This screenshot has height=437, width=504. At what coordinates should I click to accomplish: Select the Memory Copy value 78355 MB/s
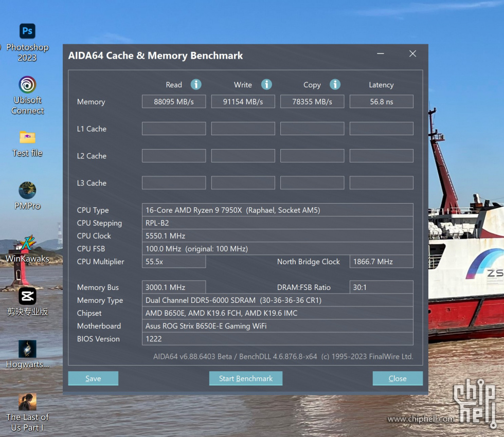tap(312, 102)
